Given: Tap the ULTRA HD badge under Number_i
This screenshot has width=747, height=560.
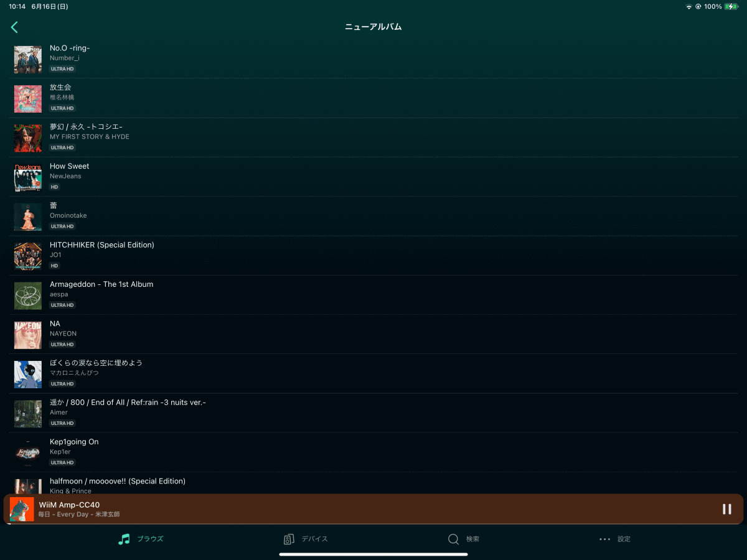Looking at the screenshot, I should pyautogui.click(x=62, y=69).
